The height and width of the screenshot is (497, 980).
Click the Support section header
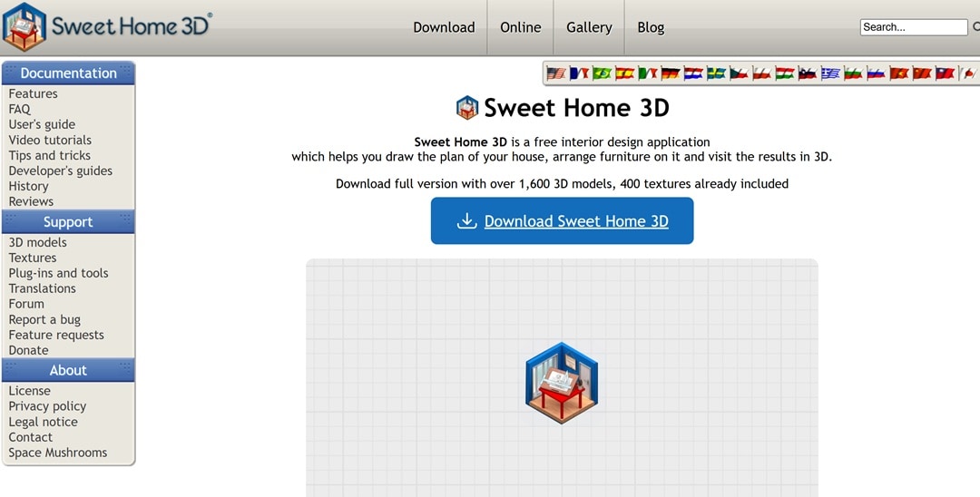(x=68, y=221)
